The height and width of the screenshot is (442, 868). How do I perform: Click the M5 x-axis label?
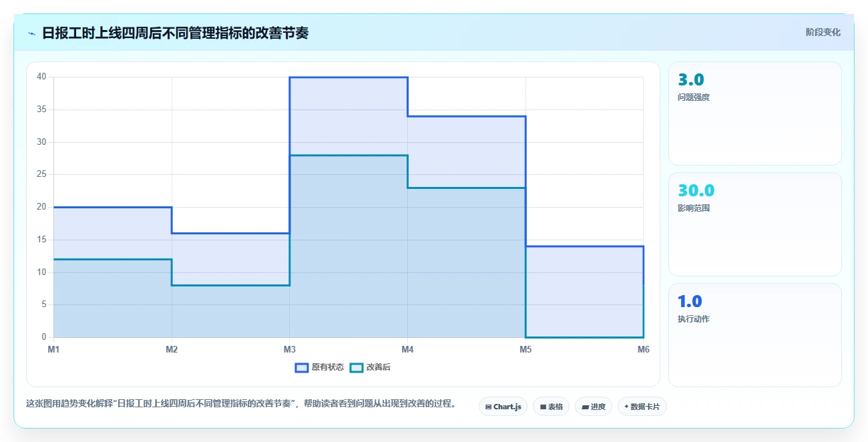tap(525, 349)
